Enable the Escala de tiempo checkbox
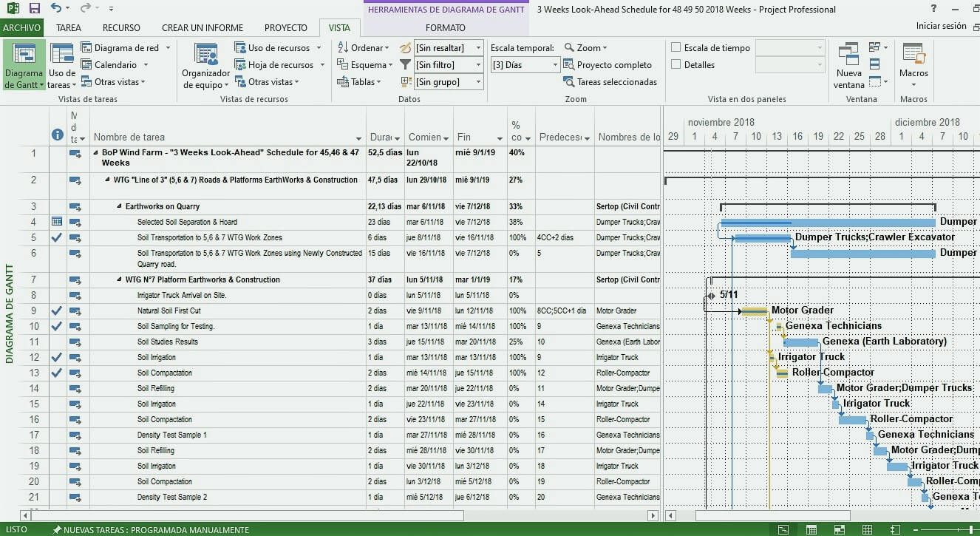The height and width of the screenshot is (536, 980). [x=676, y=48]
